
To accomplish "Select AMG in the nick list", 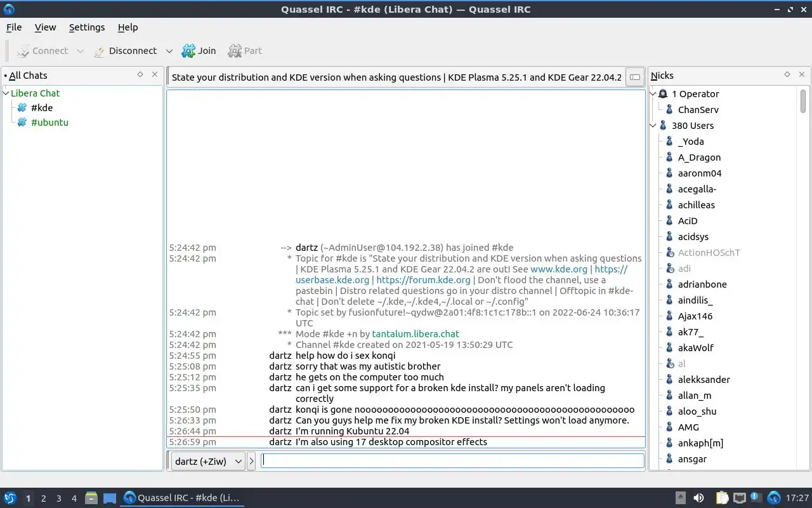I will point(688,427).
